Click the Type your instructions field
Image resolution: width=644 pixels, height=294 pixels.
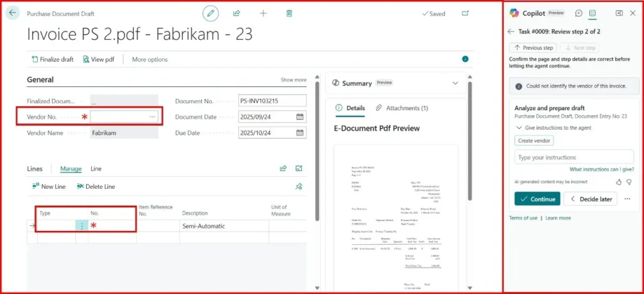point(574,157)
